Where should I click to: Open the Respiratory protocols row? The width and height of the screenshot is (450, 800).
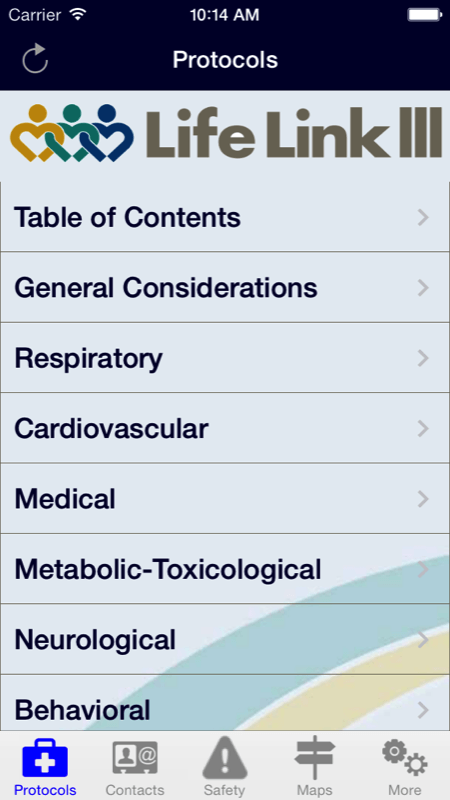225,358
